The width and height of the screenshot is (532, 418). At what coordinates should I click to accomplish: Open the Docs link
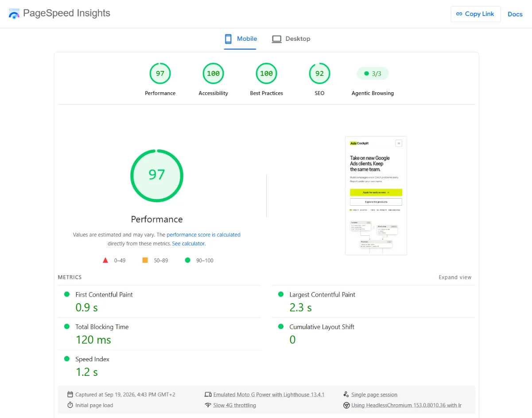point(515,14)
